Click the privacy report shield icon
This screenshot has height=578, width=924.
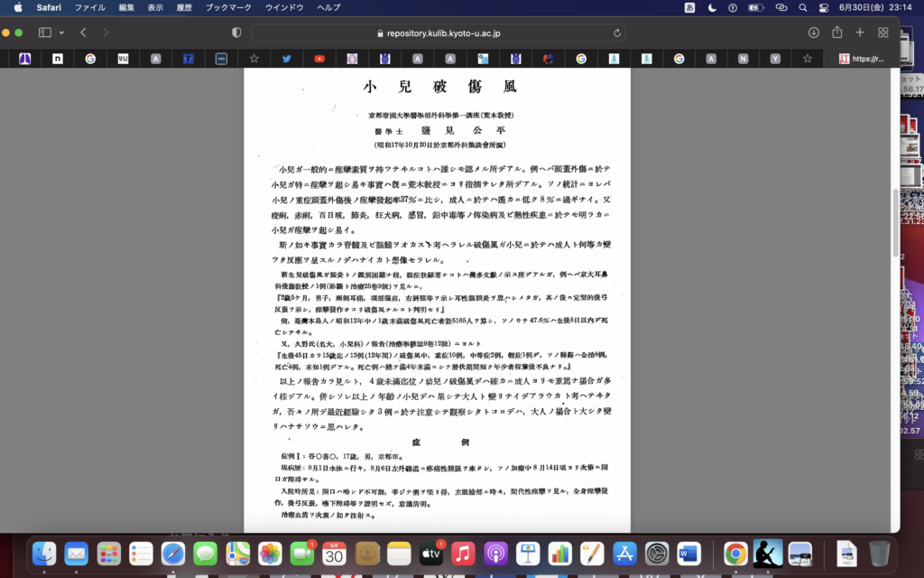click(x=236, y=33)
